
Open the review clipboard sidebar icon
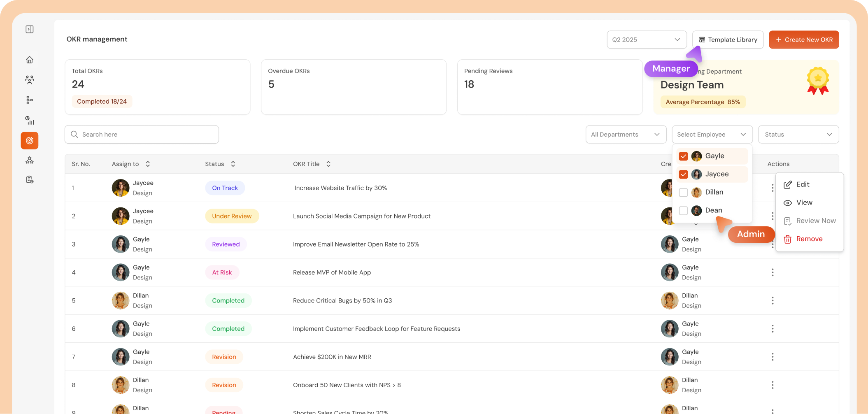[29, 179]
